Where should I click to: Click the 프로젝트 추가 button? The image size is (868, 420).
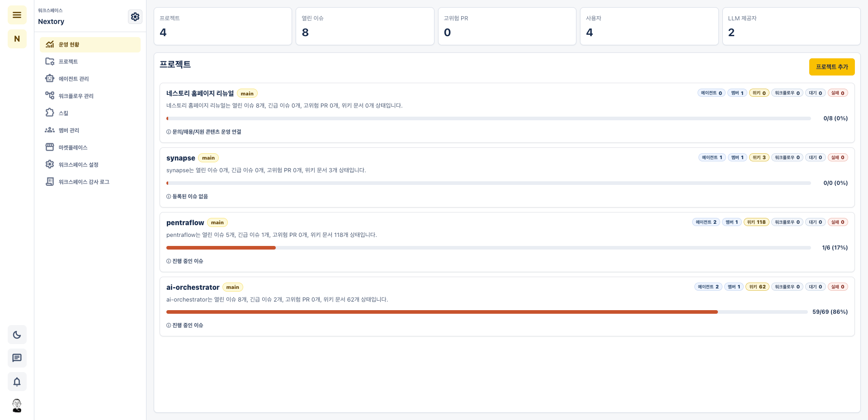tap(832, 67)
